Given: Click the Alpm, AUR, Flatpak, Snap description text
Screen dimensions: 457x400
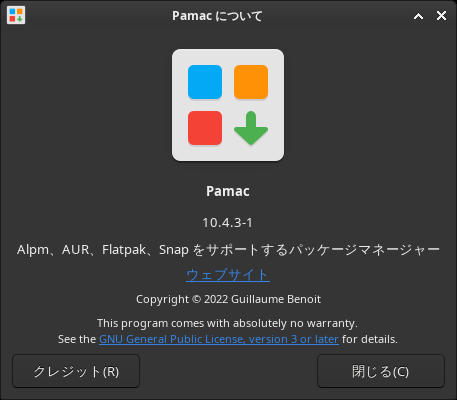Looking at the screenshot, I should [x=228, y=250].
